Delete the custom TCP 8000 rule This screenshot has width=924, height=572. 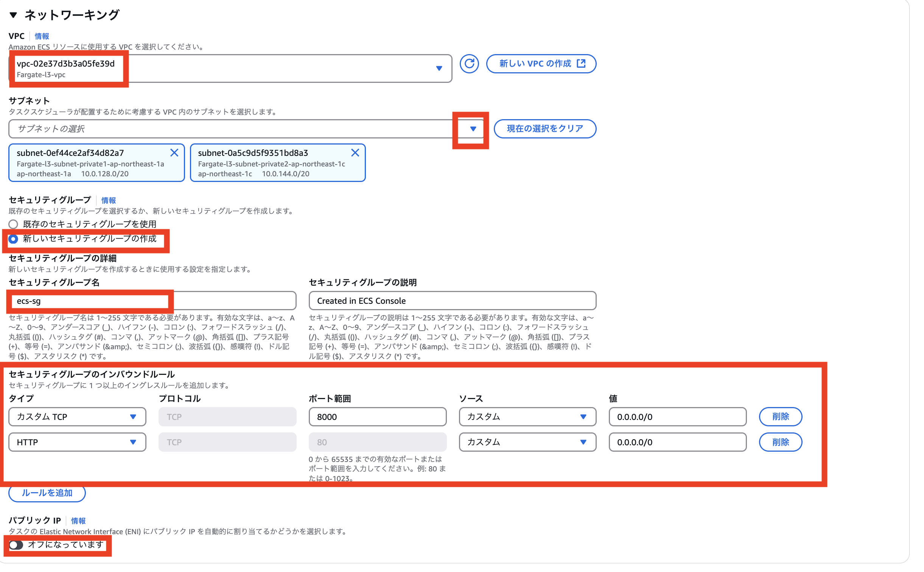pos(780,417)
